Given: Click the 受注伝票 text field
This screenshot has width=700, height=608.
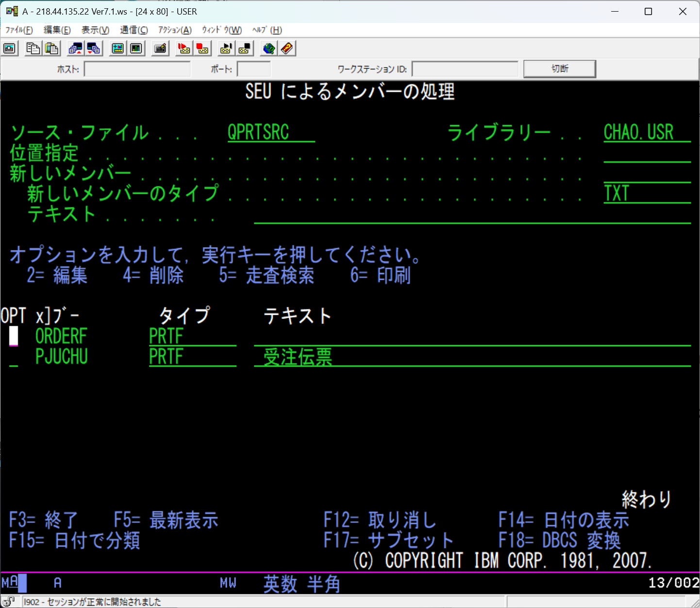Looking at the screenshot, I should click(472, 356).
